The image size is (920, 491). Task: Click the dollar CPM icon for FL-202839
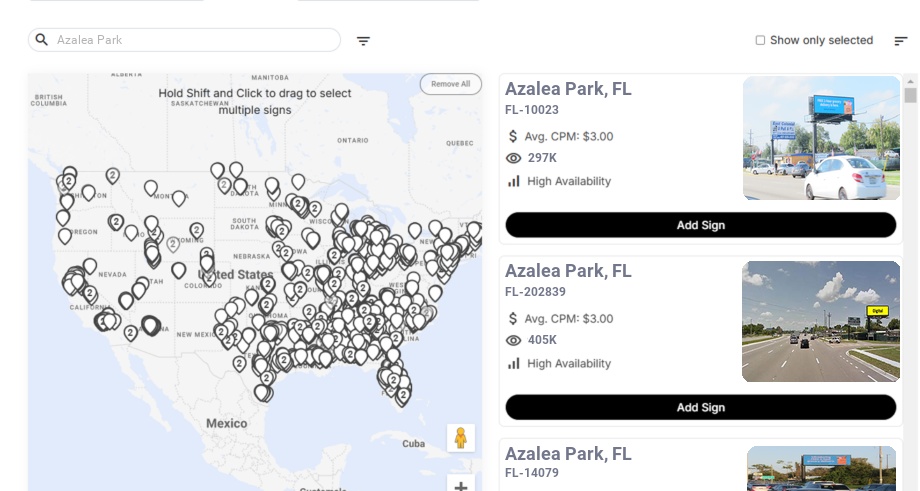point(514,318)
